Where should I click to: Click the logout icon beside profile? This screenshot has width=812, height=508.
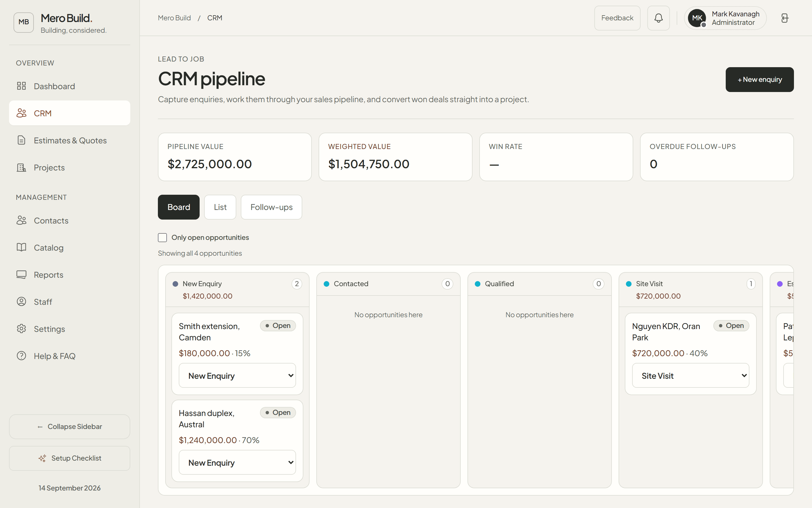point(784,18)
